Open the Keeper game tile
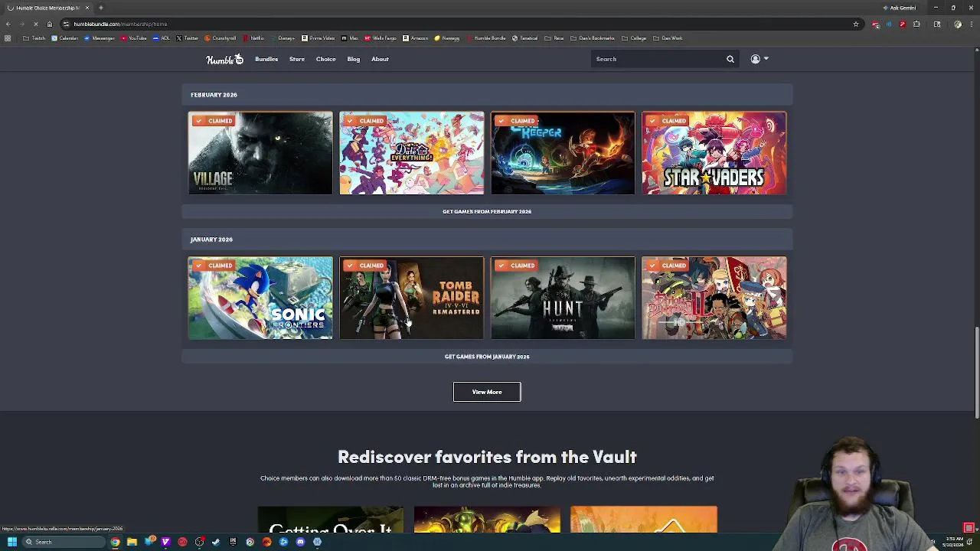This screenshot has height=551, width=980. click(x=563, y=153)
